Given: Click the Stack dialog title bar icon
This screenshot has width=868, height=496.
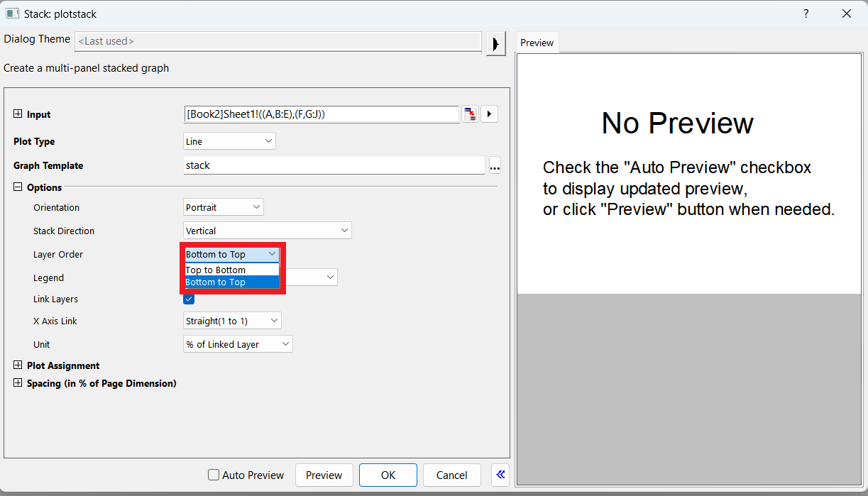Looking at the screenshot, I should [12, 13].
